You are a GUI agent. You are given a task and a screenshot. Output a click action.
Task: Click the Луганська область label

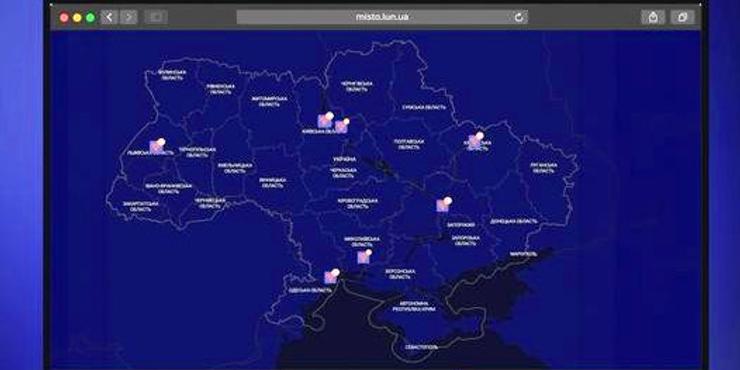tap(544, 168)
